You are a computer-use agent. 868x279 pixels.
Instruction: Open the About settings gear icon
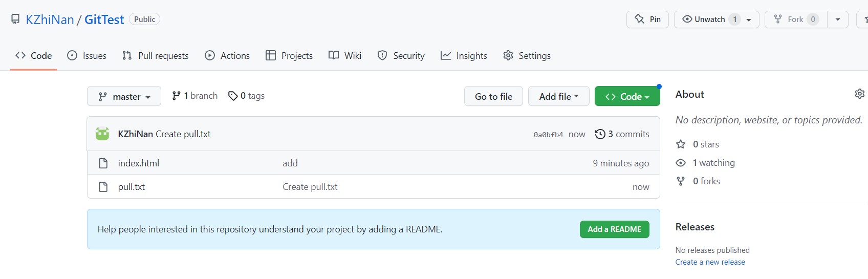tap(860, 94)
